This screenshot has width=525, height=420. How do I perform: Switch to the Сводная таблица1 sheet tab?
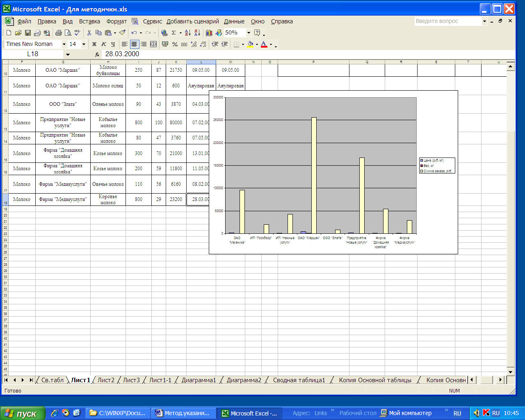299,380
